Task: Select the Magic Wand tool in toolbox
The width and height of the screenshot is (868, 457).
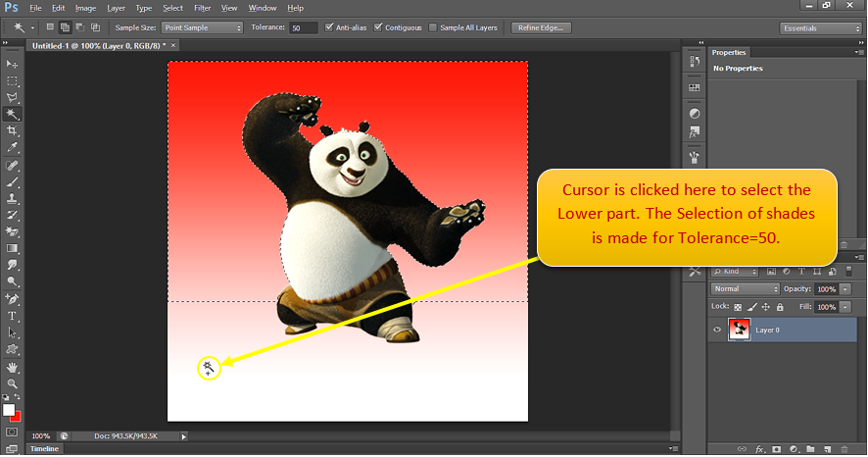Action: (x=12, y=114)
